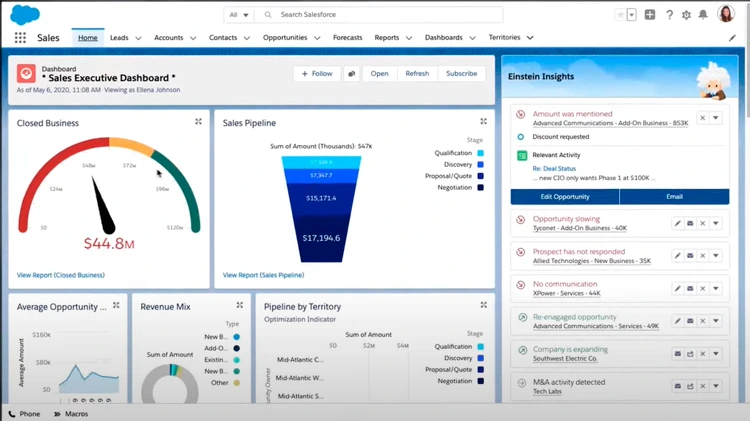Expand the Closed Business chart
This screenshot has height=421, width=750.
(198, 122)
